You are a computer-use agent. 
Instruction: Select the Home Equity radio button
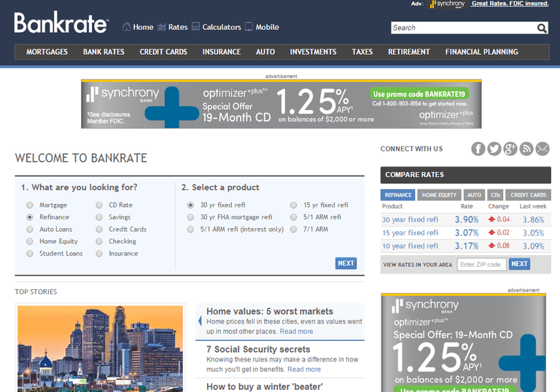click(30, 241)
